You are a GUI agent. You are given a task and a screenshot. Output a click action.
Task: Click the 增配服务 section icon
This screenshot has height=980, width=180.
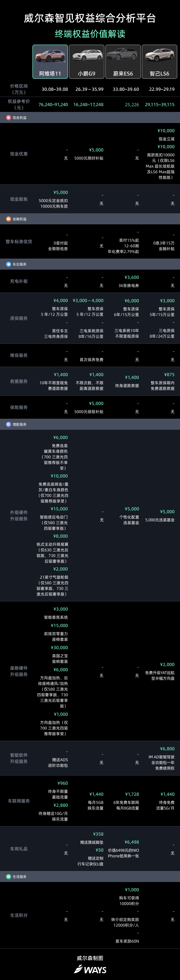[8, 424]
